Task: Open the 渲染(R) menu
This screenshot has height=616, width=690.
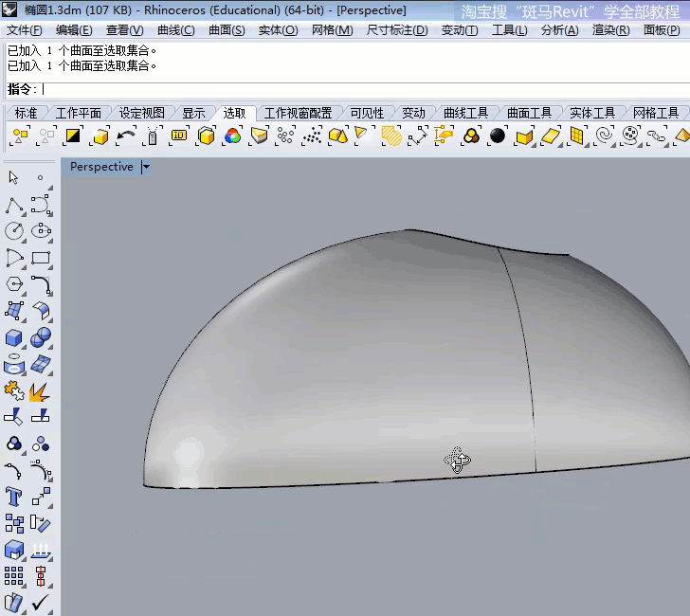Action: [x=610, y=30]
